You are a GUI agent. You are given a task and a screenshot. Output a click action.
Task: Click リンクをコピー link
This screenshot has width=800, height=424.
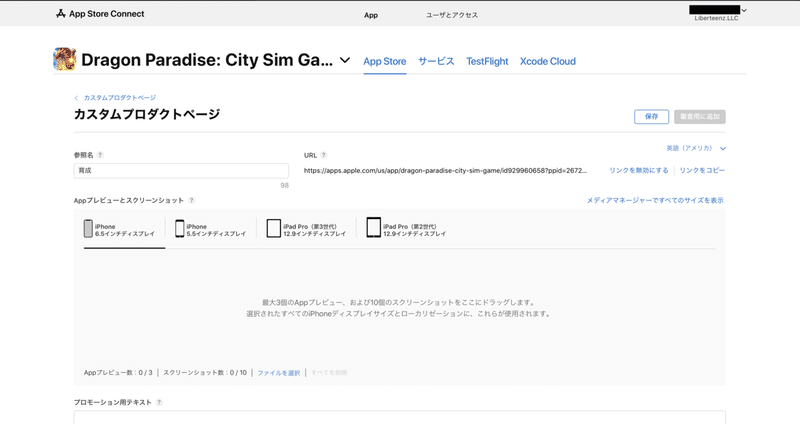pos(702,170)
